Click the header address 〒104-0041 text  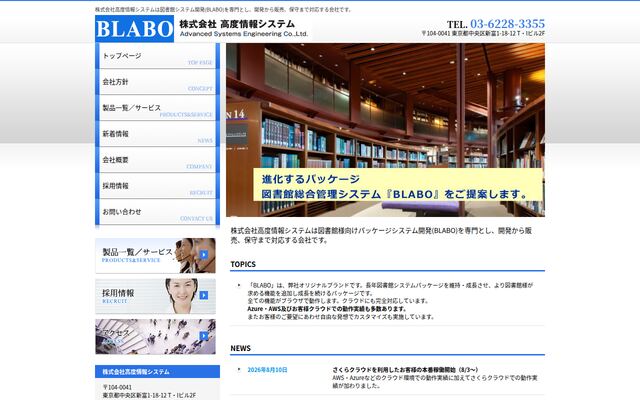point(483,33)
